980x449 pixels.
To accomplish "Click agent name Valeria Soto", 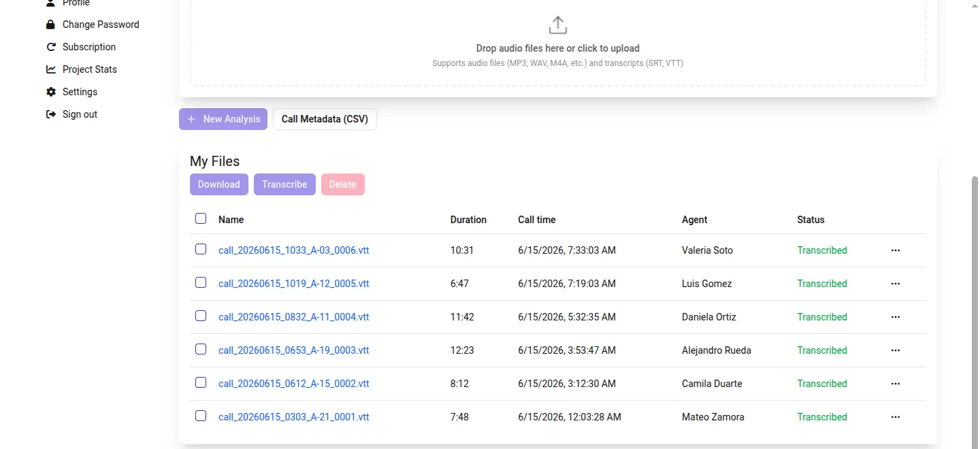I will (x=708, y=250).
